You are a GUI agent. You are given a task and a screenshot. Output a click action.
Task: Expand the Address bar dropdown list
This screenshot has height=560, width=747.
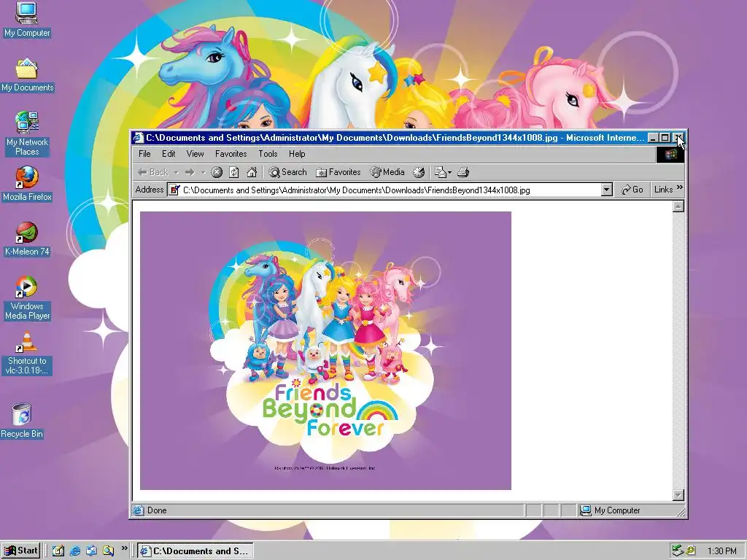606,190
